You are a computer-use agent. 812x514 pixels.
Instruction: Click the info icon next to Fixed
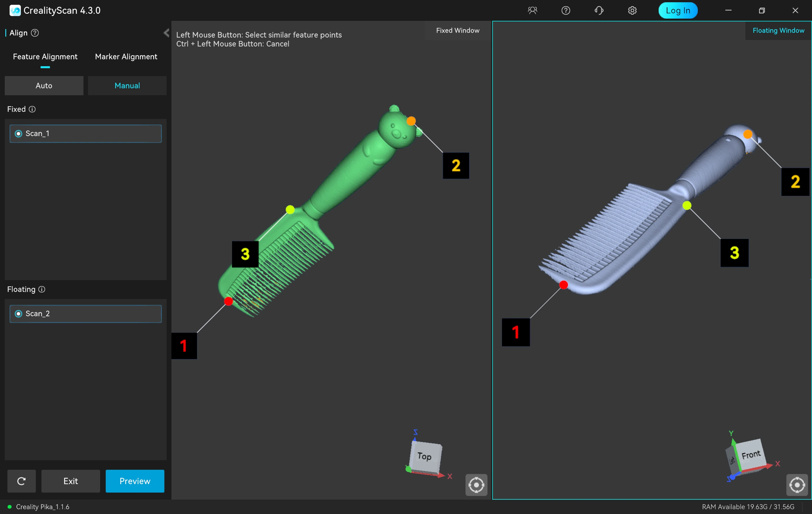[x=32, y=109]
